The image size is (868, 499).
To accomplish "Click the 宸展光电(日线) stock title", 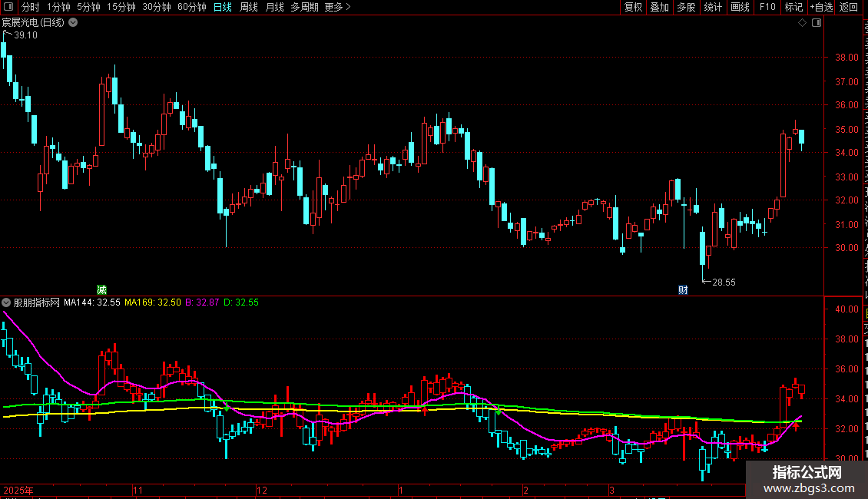I will [33, 23].
